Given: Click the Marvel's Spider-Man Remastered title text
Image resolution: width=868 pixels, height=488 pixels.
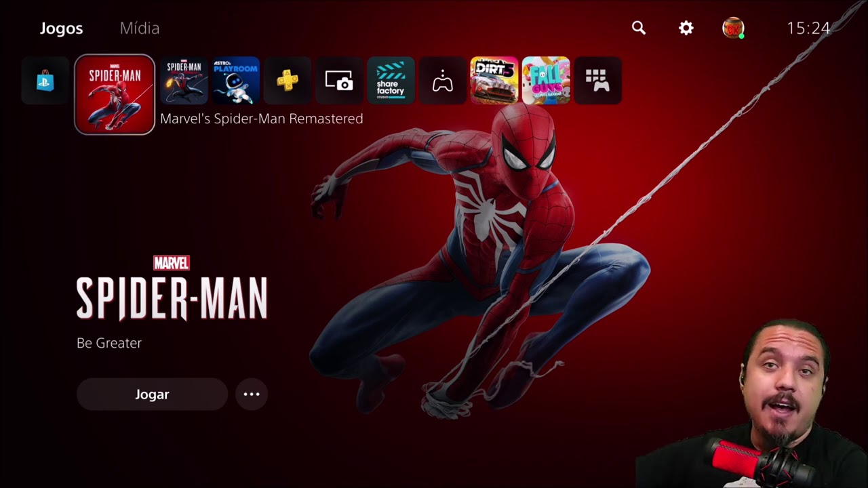Looking at the screenshot, I should (x=262, y=119).
